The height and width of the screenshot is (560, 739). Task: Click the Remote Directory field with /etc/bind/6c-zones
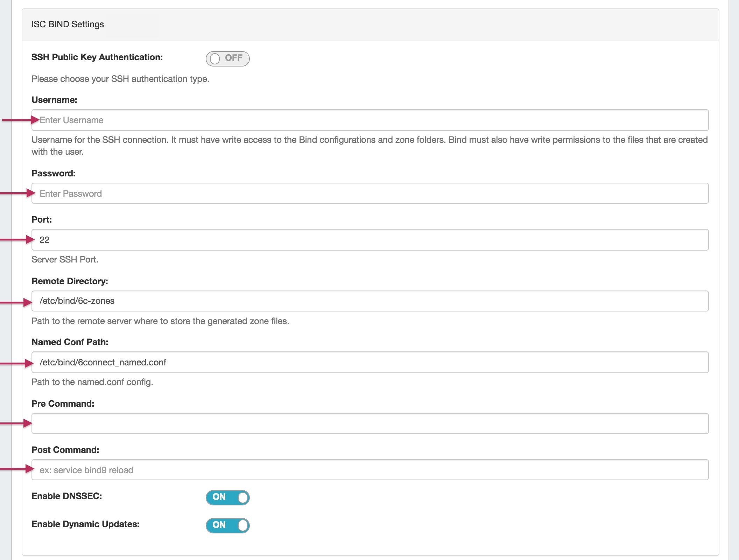[x=370, y=301]
